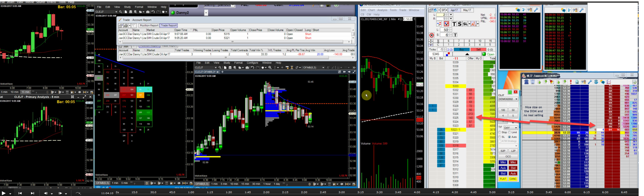
Task: Click line chart icon in CLJ7 DEMO toolbar
Action: [609, 82]
